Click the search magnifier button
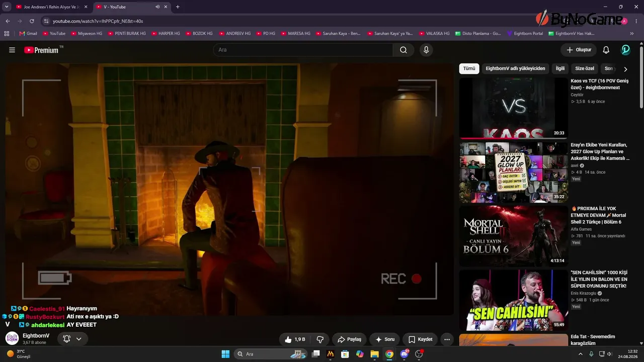Viewport: 644px width, 362px height. 404,50
